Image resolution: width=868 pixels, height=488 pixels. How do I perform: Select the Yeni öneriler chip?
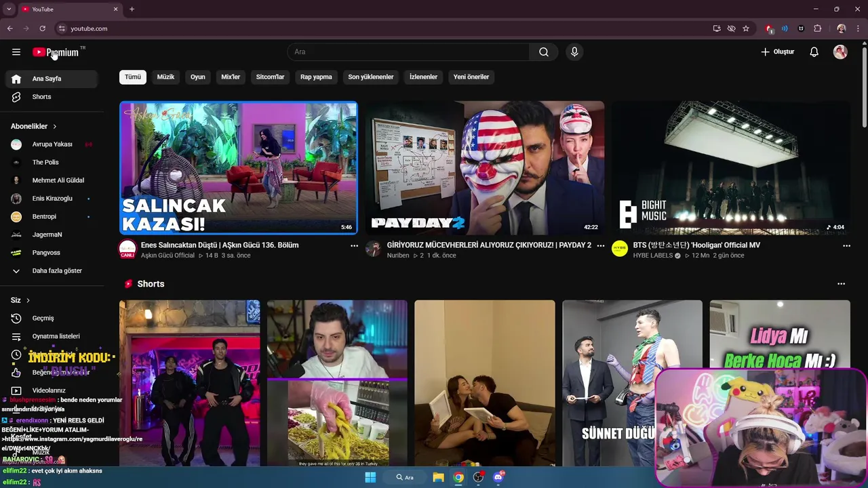[471, 77]
